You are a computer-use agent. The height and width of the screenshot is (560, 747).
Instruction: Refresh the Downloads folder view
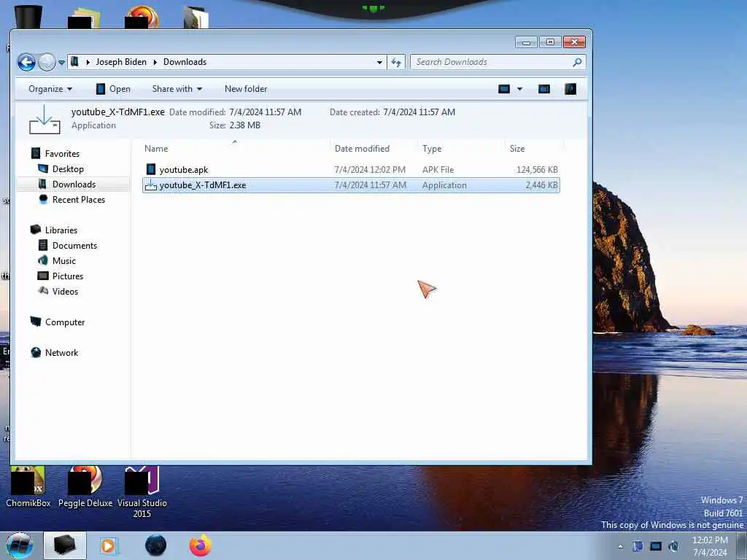coord(396,63)
